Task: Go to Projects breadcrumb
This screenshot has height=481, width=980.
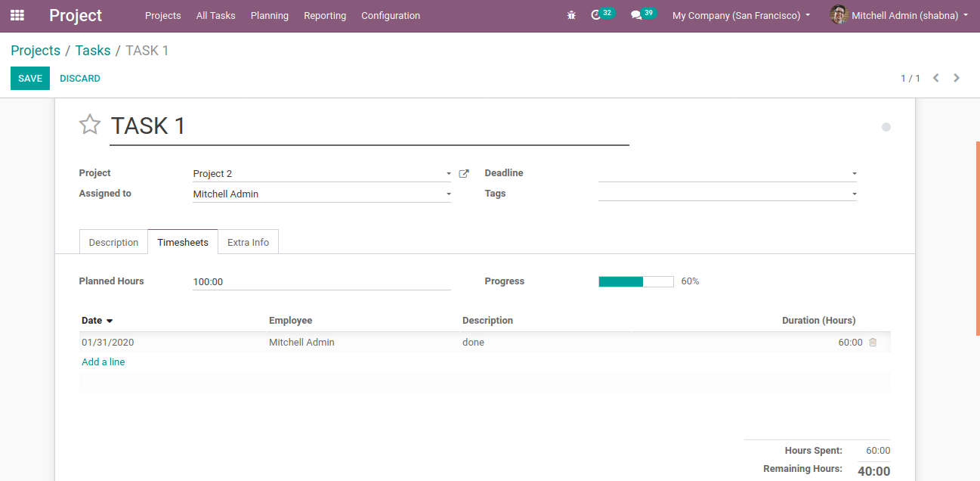Action: pyautogui.click(x=36, y=51)
